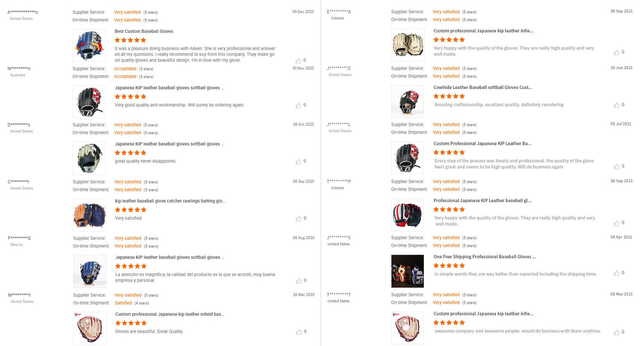
Task: Like the 'Best Custom Baseball Gloves' review
Action: [x=298, y=61]
